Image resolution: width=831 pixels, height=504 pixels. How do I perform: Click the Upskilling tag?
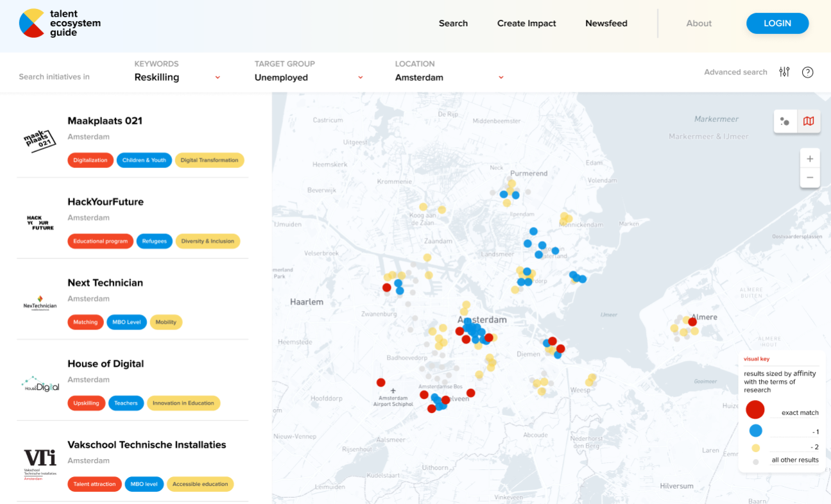point(87,403)
